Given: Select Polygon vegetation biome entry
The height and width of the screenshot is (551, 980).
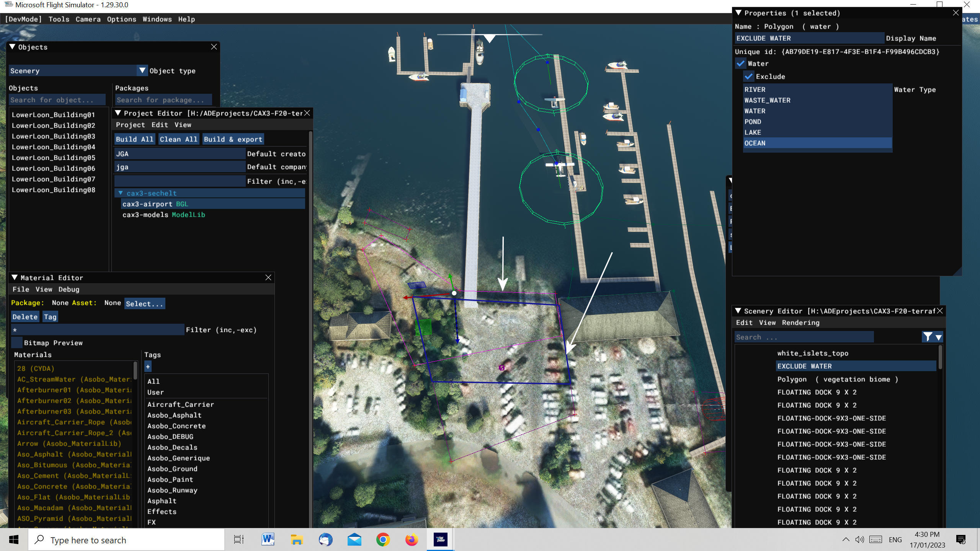Looking at the screenshot, I should click(838, 379).
